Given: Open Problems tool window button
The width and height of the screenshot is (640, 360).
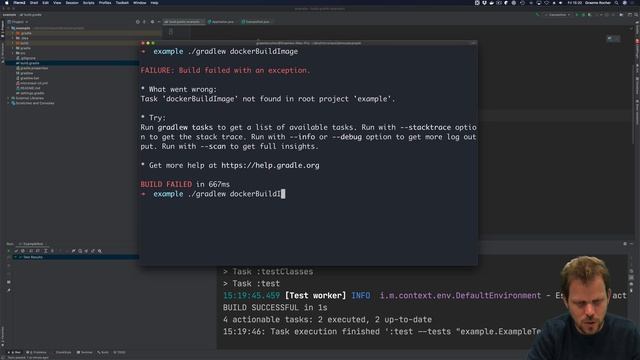Looking at the screenshot, I should (37, 352).
